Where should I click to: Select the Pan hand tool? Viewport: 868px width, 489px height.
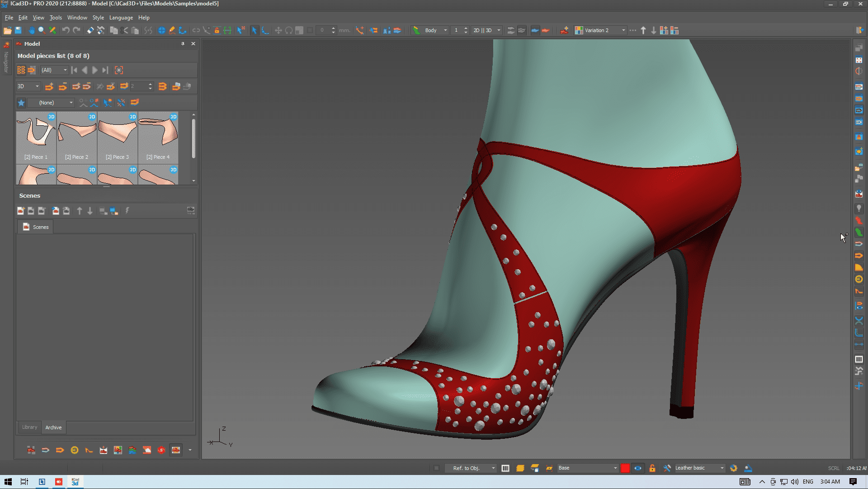(x=31, y=30)
